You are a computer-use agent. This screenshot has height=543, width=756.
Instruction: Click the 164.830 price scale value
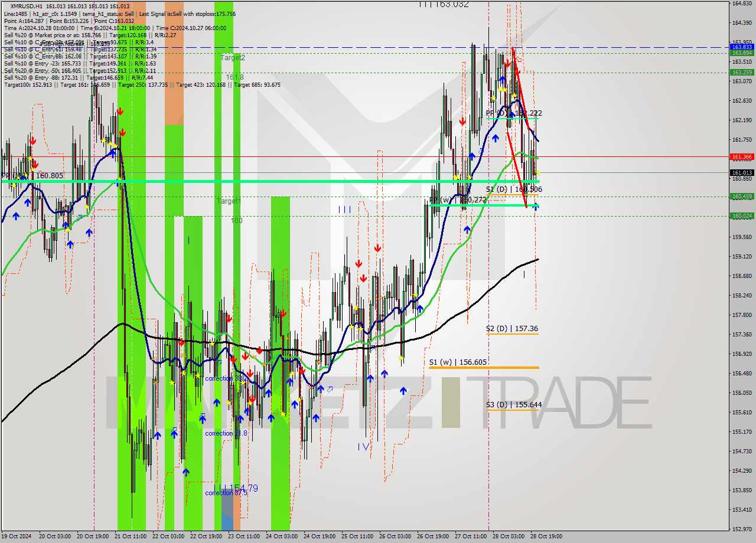click(x=742, y=4)
